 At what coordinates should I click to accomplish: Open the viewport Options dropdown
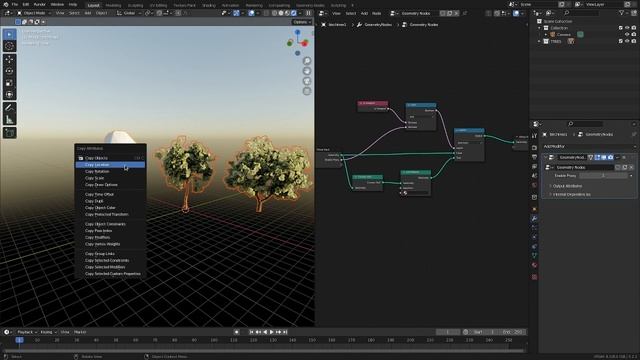tap(302, 22)
